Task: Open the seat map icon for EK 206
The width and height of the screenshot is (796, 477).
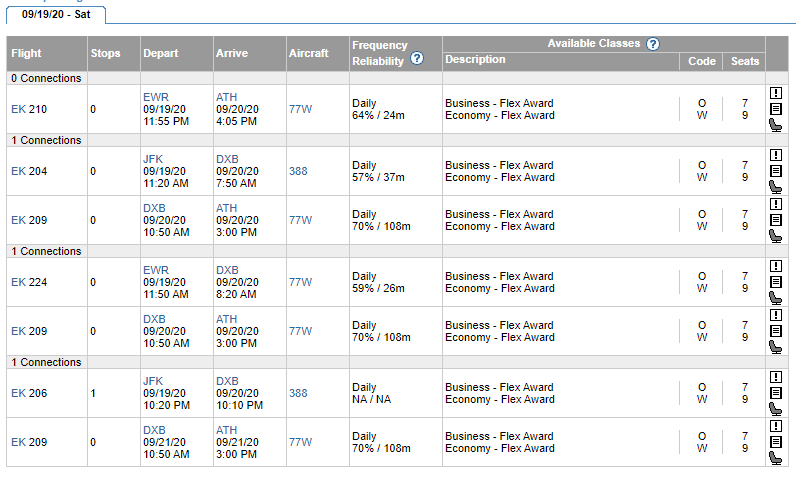Action: click(775, 409)
